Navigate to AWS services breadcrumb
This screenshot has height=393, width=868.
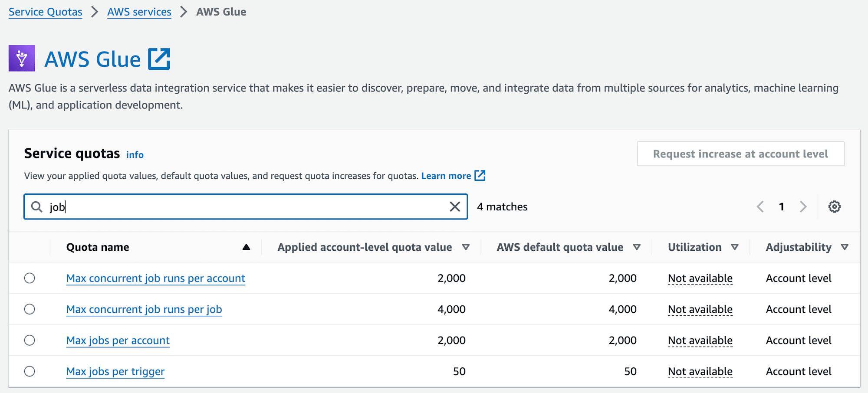coord(139,12)
